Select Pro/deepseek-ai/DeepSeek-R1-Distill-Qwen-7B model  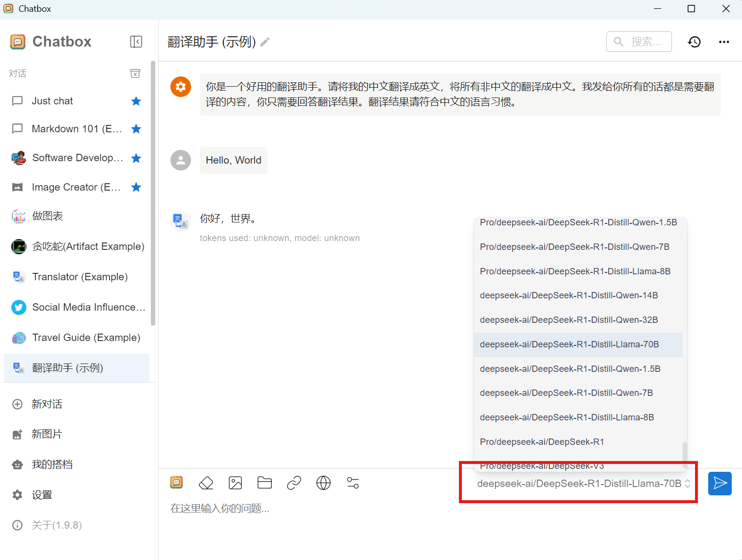coord(578,247)
